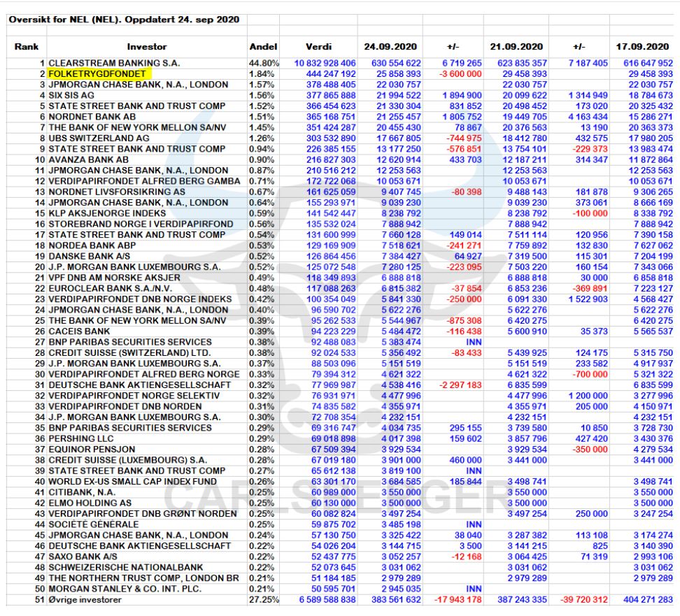Select THE NORTHERN TRUST COMP, LONDON BR cell
Screen dimensions: 680x616
pyautogui.click(x=143, y=578)
